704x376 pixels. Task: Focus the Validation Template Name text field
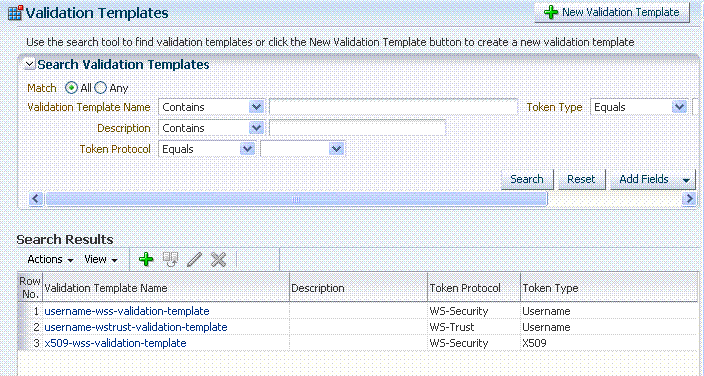pos(393,107)
